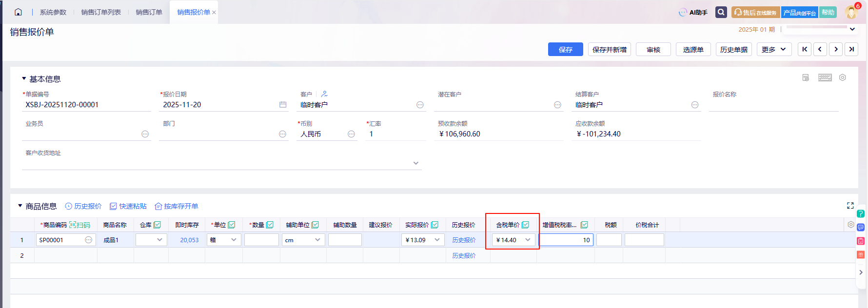Click add-customer person icon beside 客户
868x308 pixels.
[324, 94]
